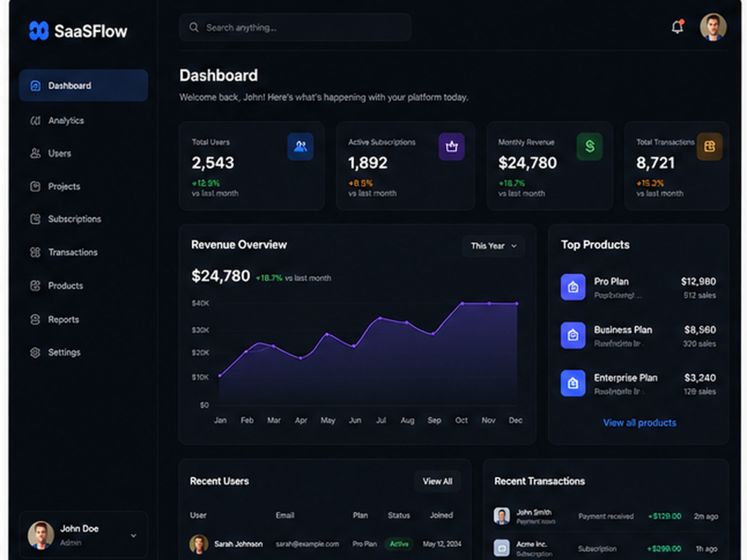This screenshot has height=560, width=747.
Task: Click the May 12, 2024 joined date
Action: point(442,544)
